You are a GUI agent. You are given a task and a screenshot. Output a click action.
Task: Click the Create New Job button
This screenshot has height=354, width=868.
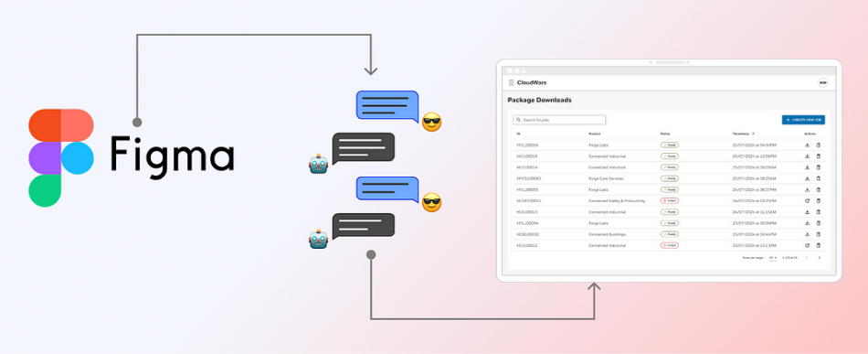(x=803, y=120)
